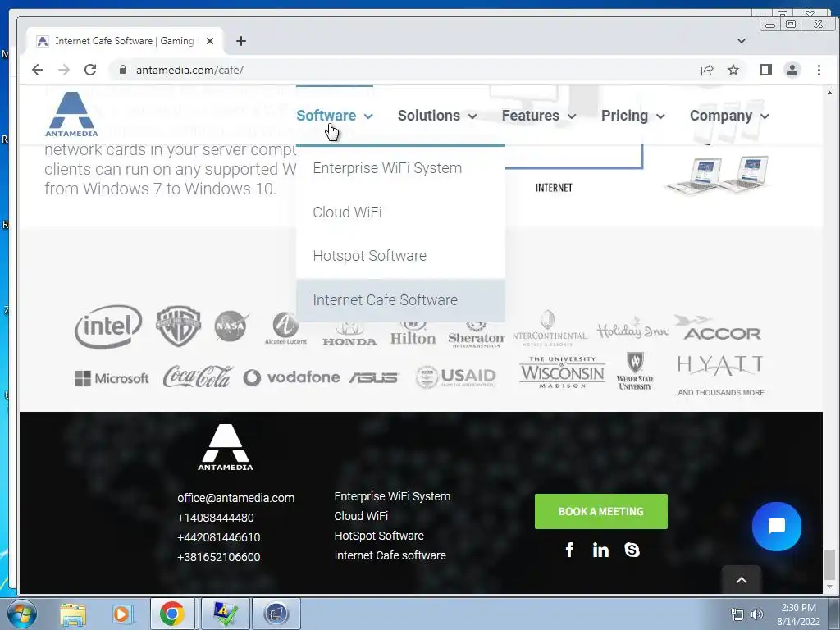Expand the Features menu

[x=539, y=116]
